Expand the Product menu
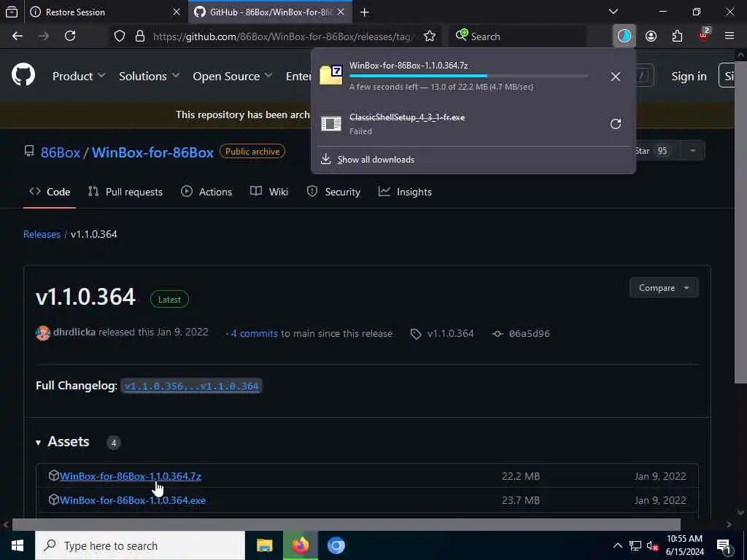 (x=79, y=76)
